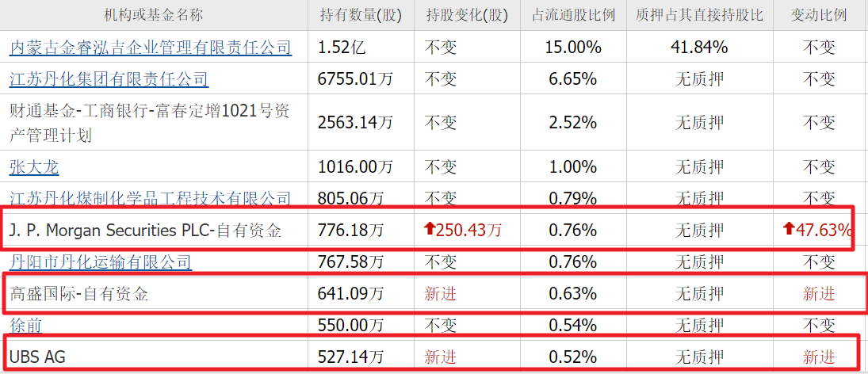
Task: Open 内蒙古金睿泓吉企业管理有限责任公司 link
Action: (151, 48)
